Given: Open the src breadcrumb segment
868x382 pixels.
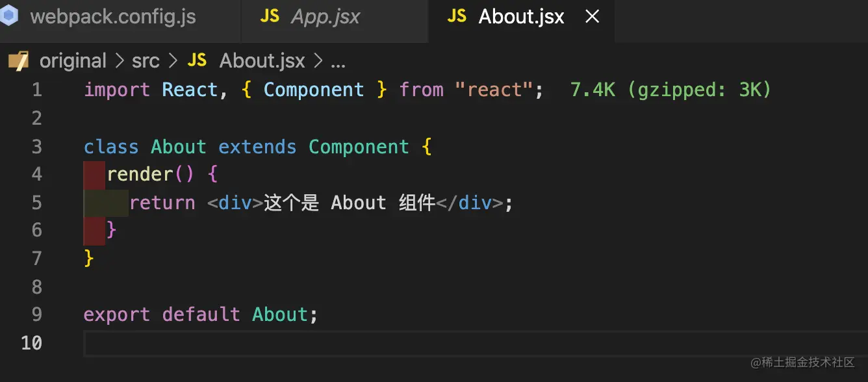Looking at the screenshot, I should pyautogui.click(x=146, y=61).
